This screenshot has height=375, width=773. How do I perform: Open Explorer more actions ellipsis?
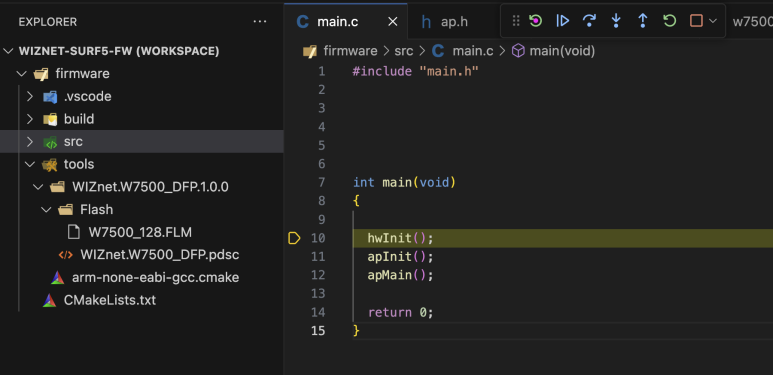point(259,22)
